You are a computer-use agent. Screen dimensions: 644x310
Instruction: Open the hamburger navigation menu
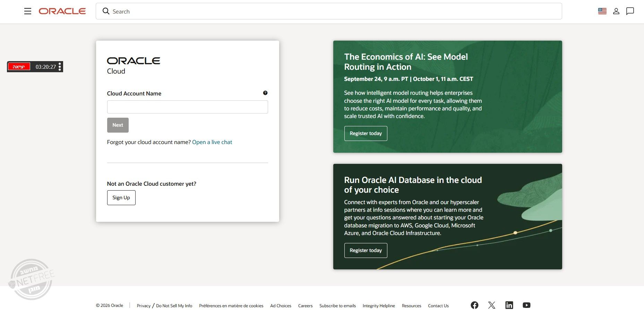point(28,11)
